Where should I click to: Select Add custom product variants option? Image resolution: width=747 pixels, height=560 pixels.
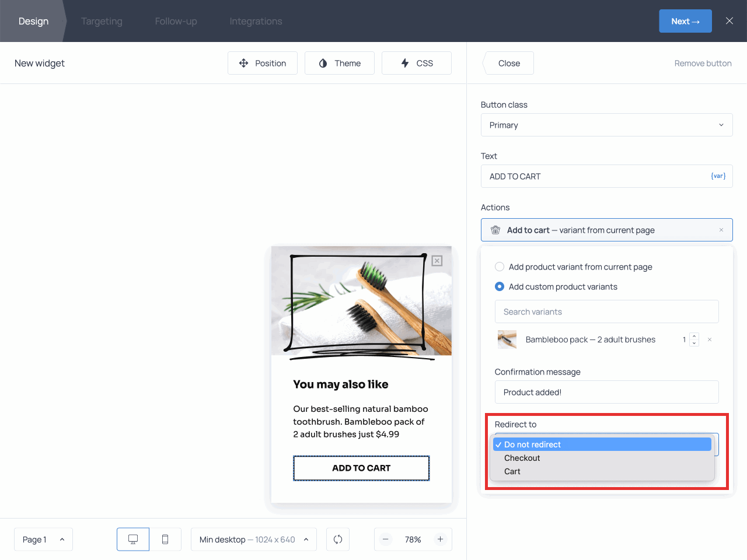coord(500,287)
